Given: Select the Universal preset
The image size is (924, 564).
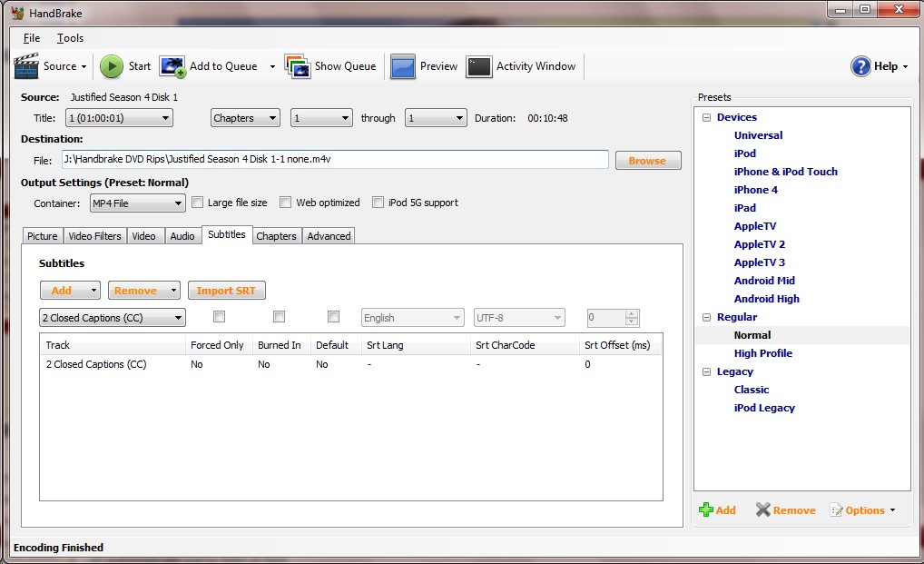Looking at the screenshot, I should (758, 135).
